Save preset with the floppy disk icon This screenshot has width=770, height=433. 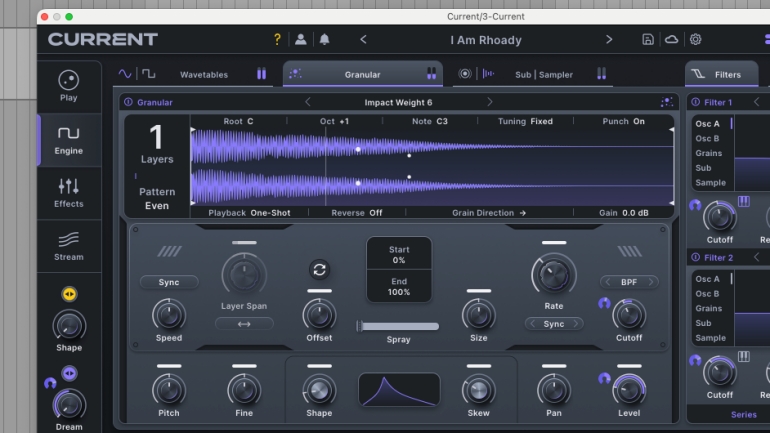[x=648, y=39]
